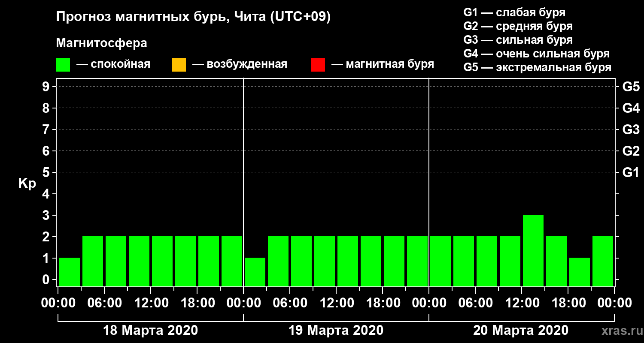Click the 12:00 time label for 18 Марта
Viewport: 644px width, 343px height.
click(x=151, y=303)
